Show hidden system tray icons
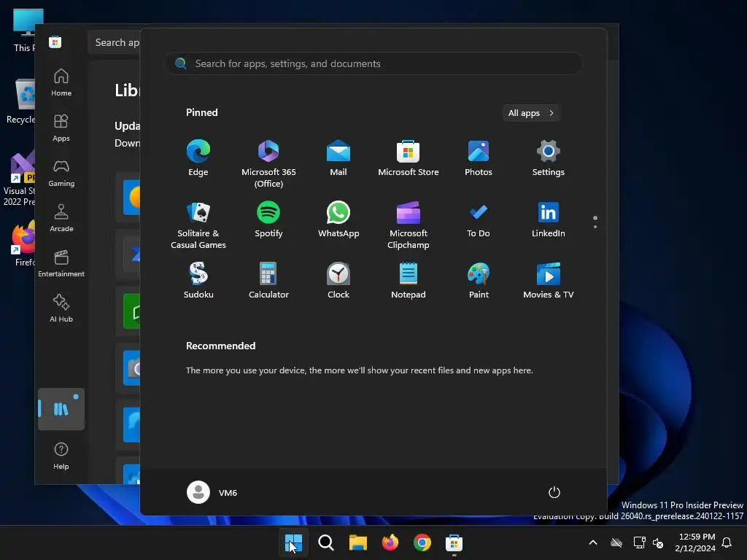This screenshot has height=560, width=747. point(593,542)
